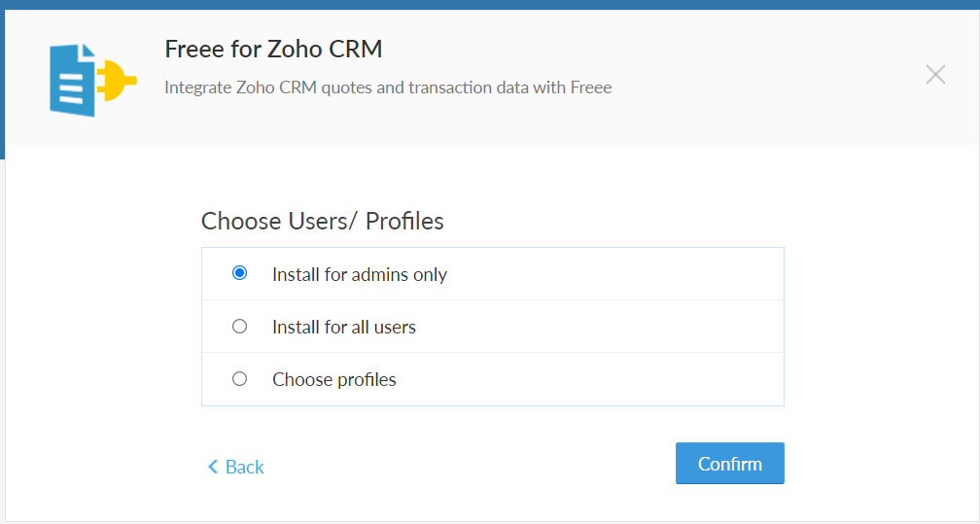Click the left chevron beside Back
980x524 pixels.
coord(213,467)
